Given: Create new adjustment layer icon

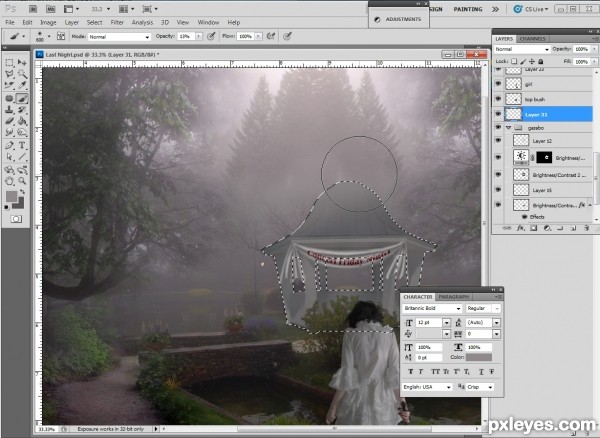Looking at the screenshot, I should pos(547,228).
